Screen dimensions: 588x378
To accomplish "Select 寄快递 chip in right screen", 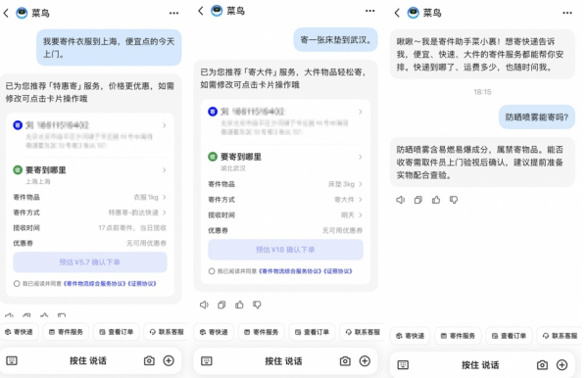I will click(411, 336).
